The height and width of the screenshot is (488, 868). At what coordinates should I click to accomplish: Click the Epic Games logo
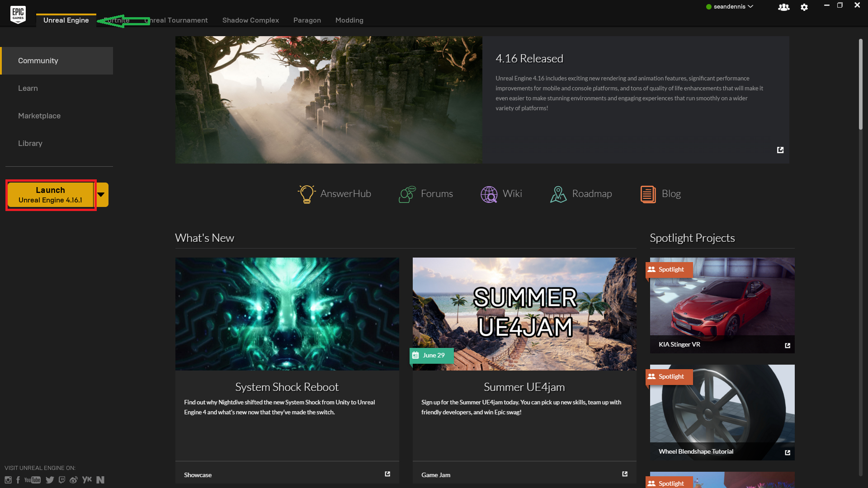click(18, 14)
